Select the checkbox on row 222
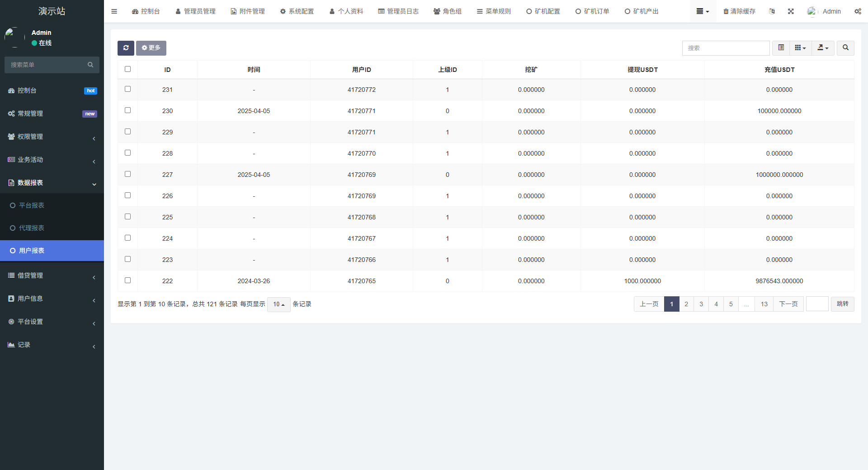The height and width of the screenshot is (470, 868). 127,280
